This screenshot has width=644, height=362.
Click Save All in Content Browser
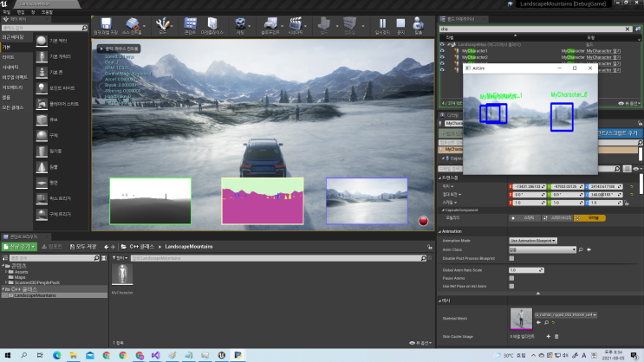(x=83, y=247)
